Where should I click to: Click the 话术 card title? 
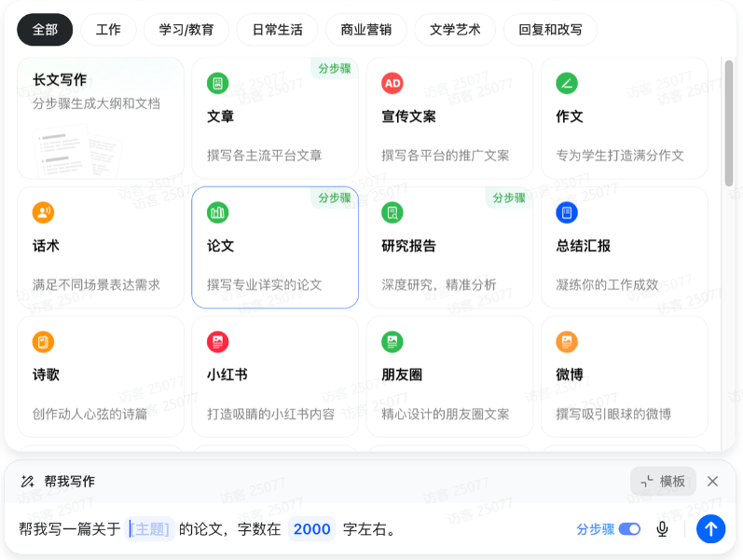tap(46, 246)
